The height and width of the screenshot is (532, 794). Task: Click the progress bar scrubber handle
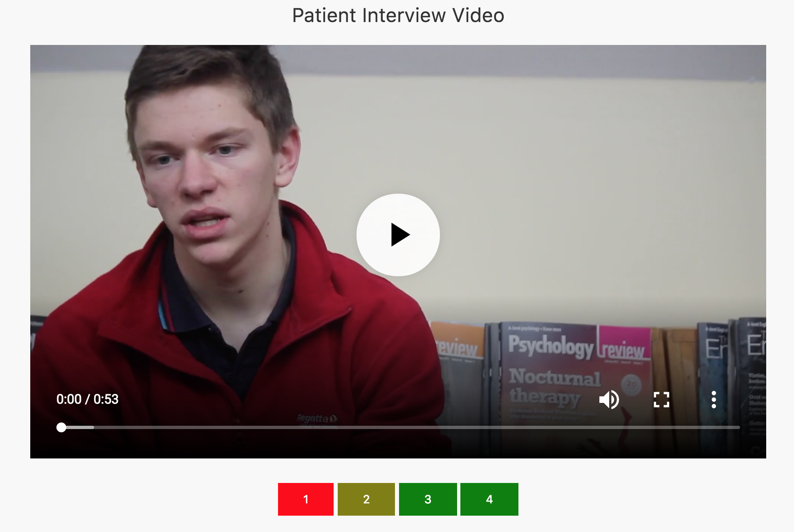[61, 427]
